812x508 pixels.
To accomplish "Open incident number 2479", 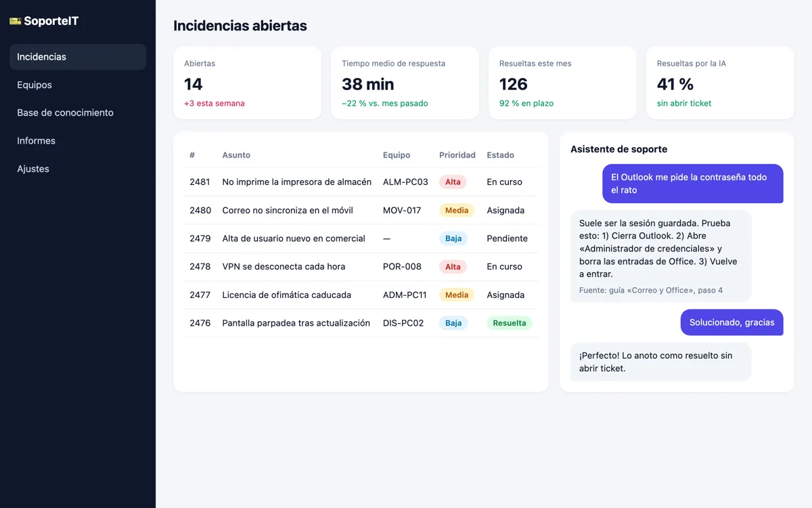I will pos(200,238).
